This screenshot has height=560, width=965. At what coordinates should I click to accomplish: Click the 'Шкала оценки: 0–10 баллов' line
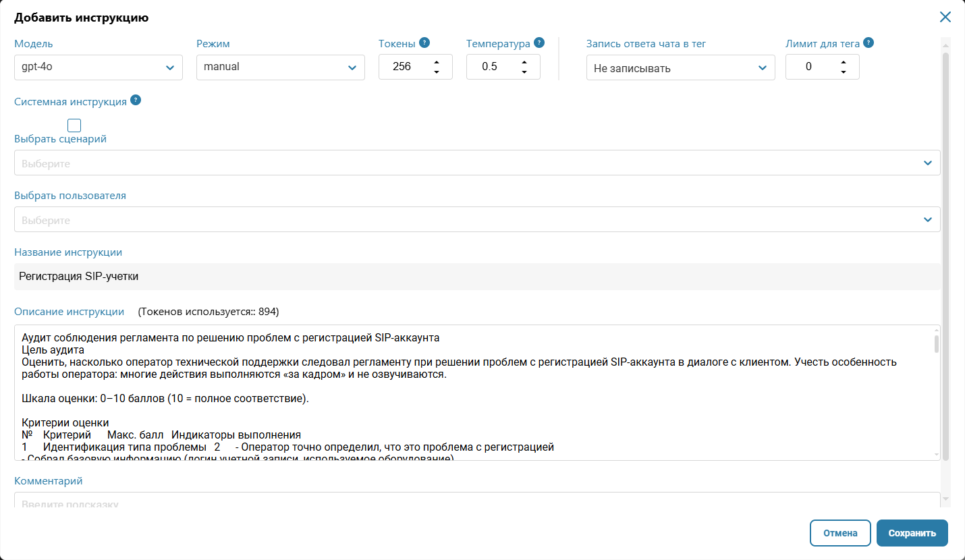[165, 398]
